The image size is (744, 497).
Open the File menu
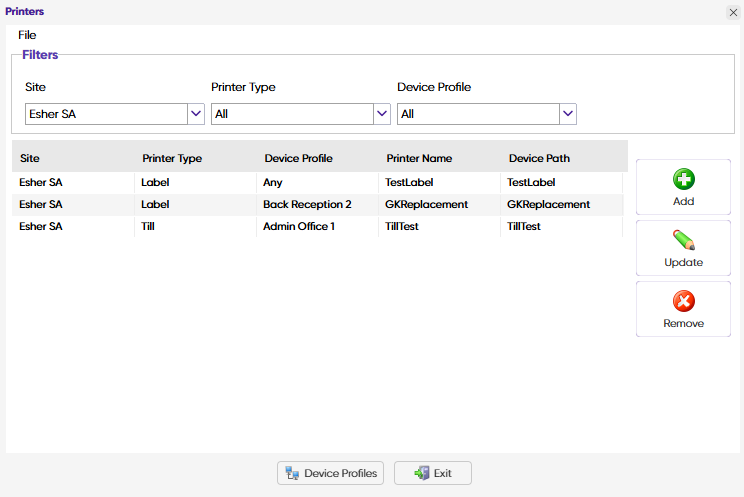[x=27, y=35]
